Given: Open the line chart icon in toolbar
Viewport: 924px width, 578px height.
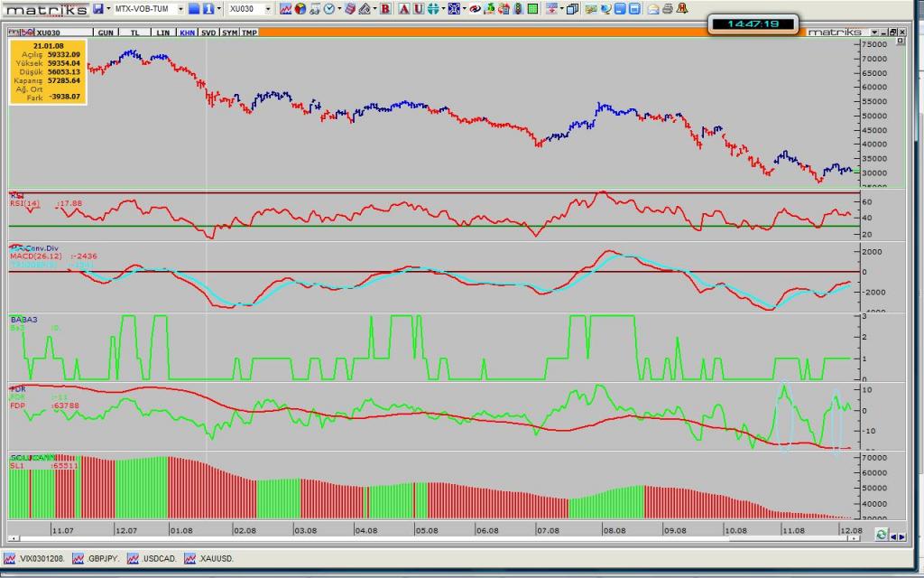Looking at the screenshot, I should [285, 9].
